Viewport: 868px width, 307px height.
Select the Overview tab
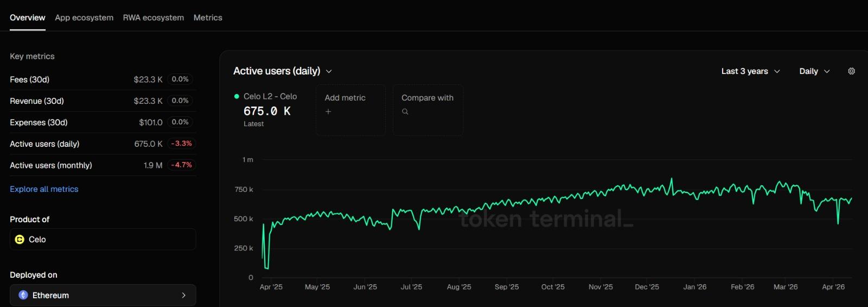28,17
